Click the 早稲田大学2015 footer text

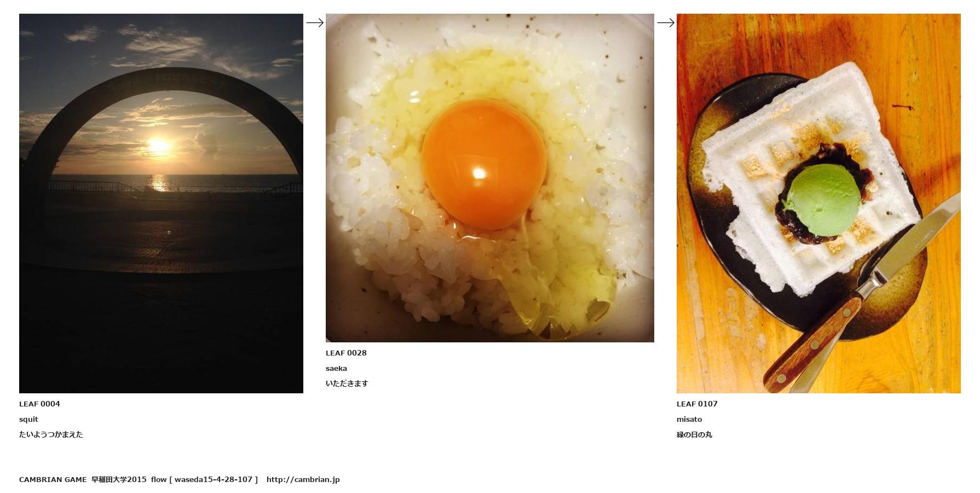click(x=119, y=479)
